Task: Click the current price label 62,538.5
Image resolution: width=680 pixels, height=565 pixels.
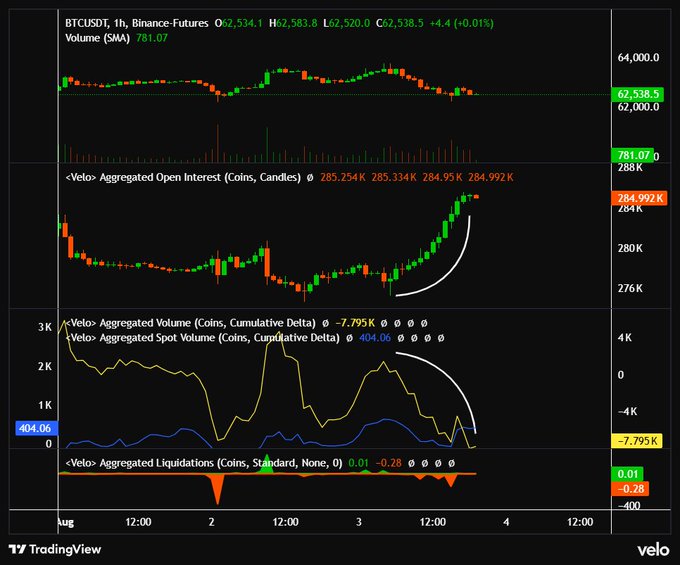Action: point(638,94)
